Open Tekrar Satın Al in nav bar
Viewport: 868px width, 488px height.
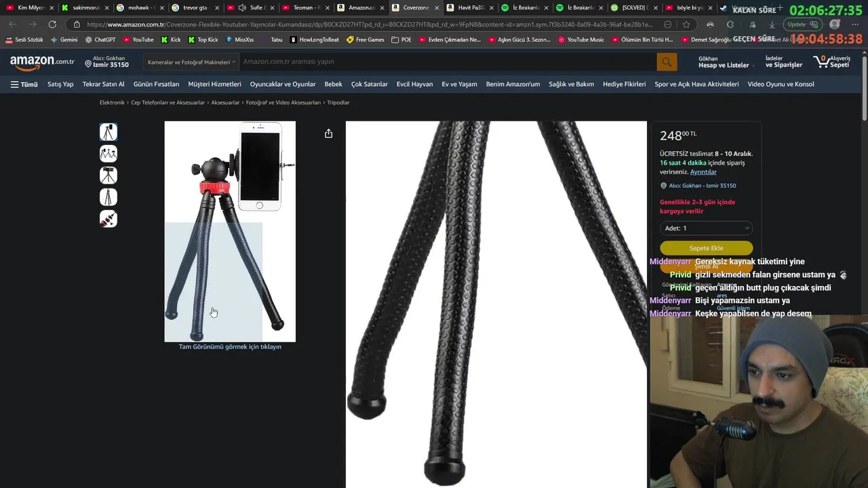pyautogui.click(x=103, y=85)
